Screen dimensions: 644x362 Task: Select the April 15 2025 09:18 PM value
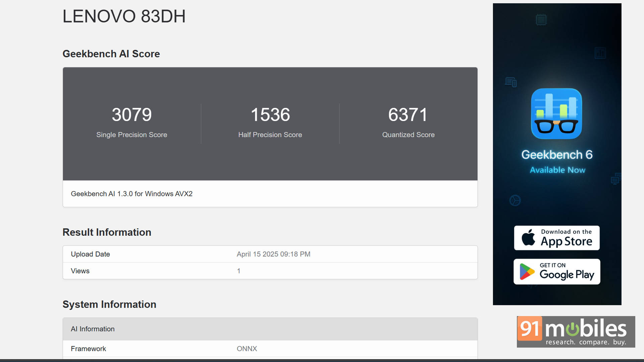point(273,254)
